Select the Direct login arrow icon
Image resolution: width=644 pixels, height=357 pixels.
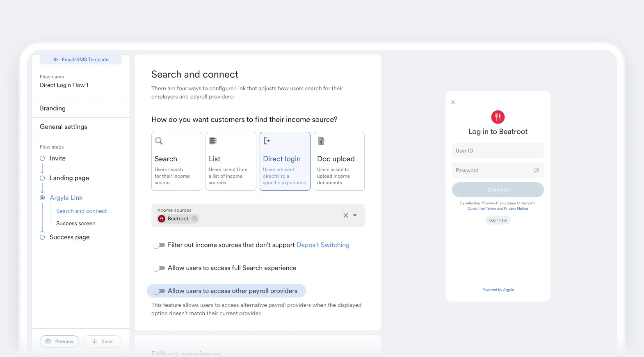point(267,141)
